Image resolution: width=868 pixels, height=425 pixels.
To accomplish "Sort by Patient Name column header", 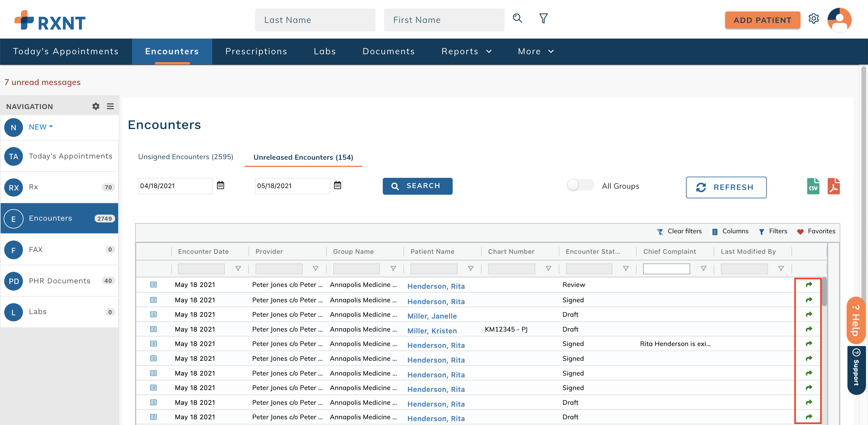I will 432,252.
